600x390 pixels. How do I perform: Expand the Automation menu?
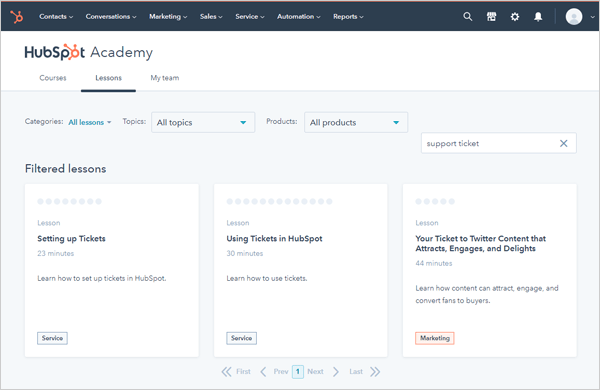click(x=299, y=16)
